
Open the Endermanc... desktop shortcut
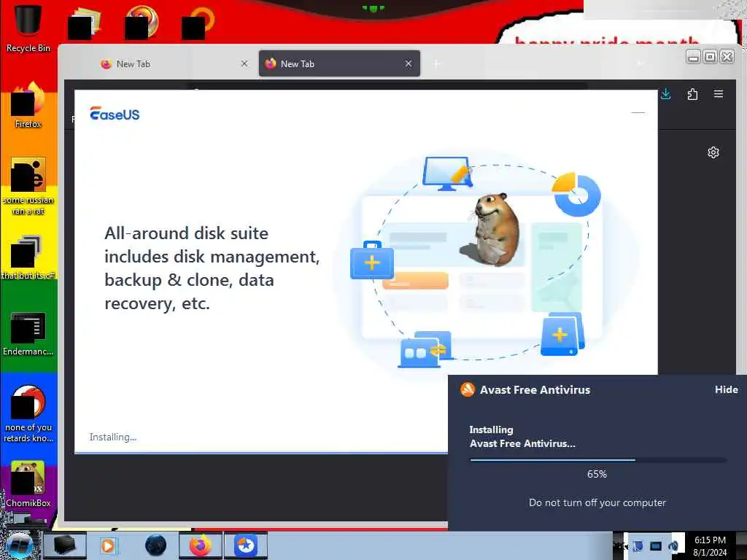[28, 333]
